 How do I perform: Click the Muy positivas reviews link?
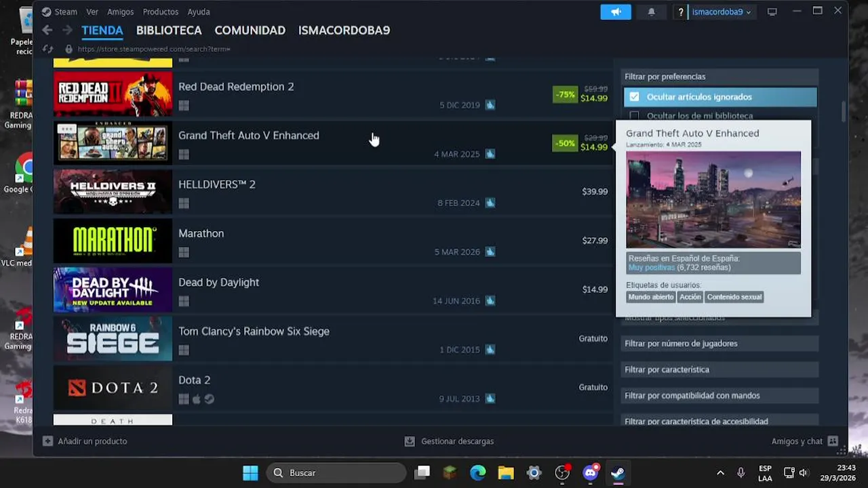(x=652, y=268)
